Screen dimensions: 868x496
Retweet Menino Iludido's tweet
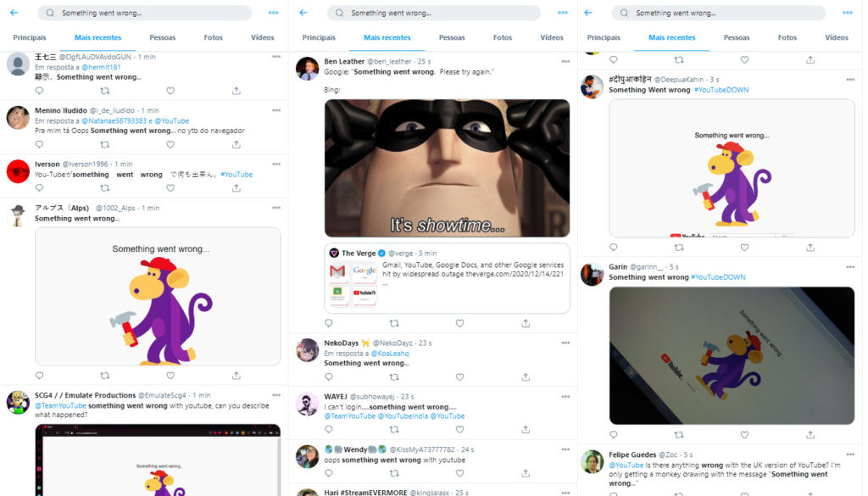(104, 144)
